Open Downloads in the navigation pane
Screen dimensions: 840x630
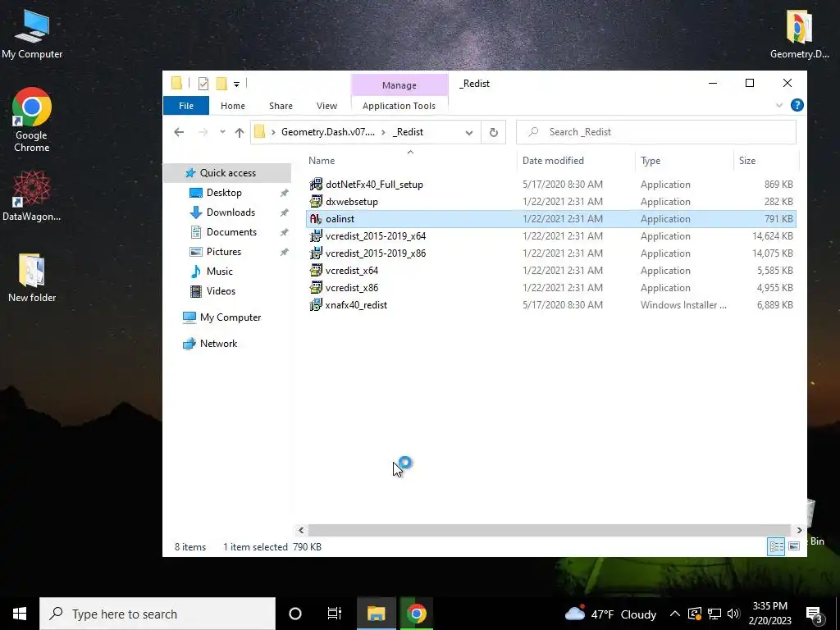tap(231, 212)
